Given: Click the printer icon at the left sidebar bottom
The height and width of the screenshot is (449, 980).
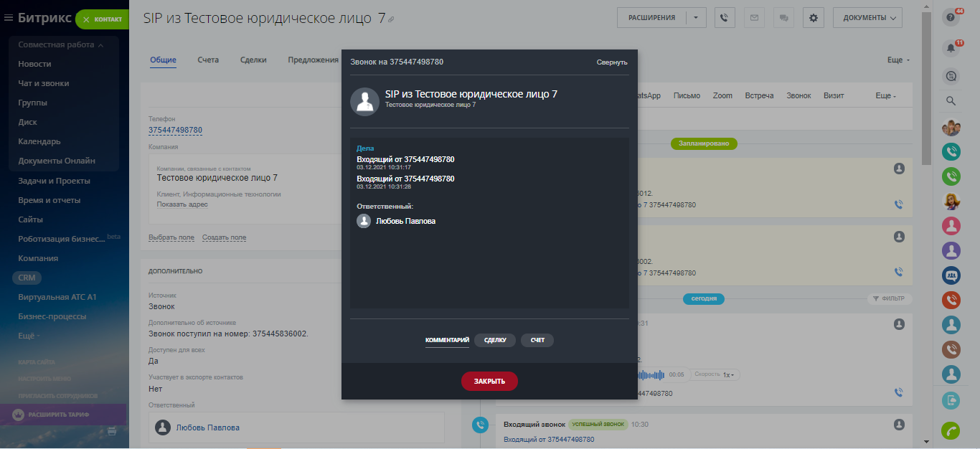Looking at the screenshot, I should (111, 431).
